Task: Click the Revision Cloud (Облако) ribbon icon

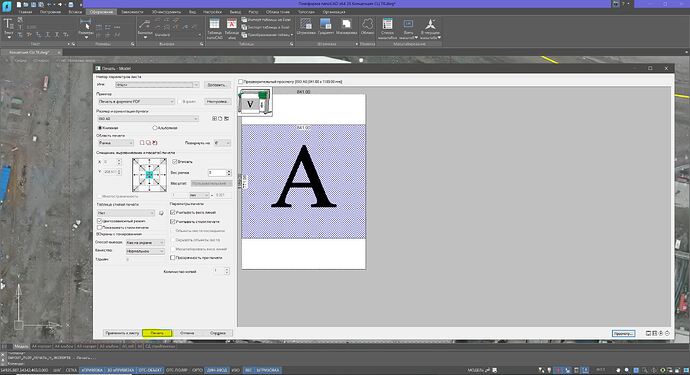Action: (x=367, y=27)
